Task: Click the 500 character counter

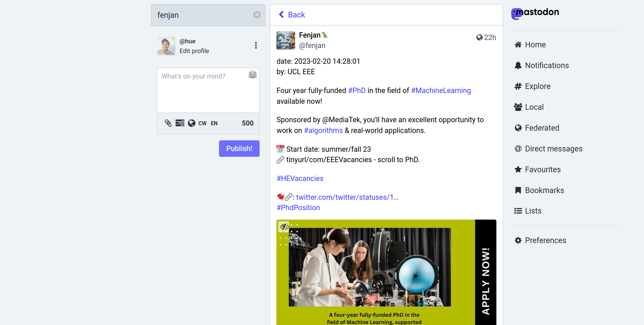Action: click(248, 123)
